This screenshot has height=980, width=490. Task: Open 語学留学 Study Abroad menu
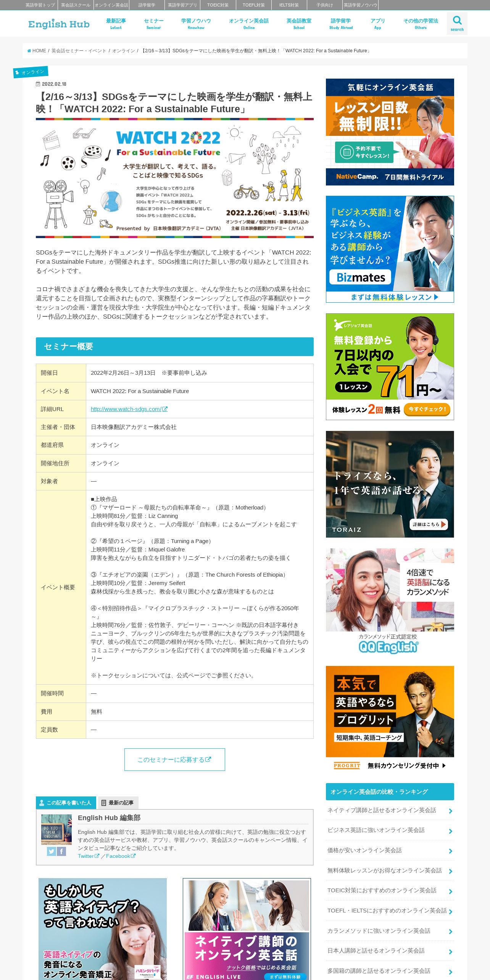click(341, 24)
